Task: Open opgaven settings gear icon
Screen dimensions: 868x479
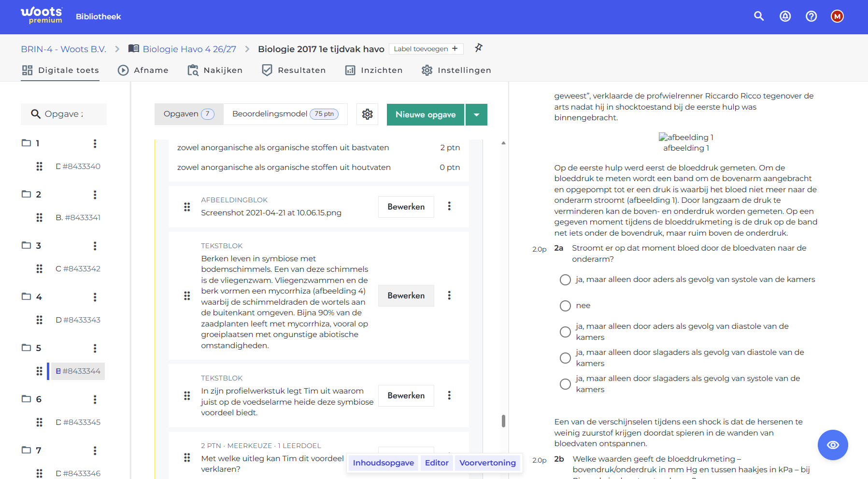Action: 368,114
